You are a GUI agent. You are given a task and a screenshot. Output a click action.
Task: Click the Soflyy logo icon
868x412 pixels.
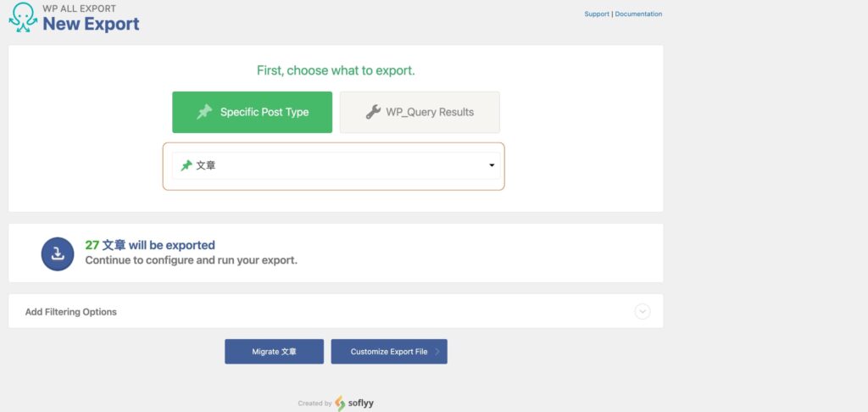(340, 404)
